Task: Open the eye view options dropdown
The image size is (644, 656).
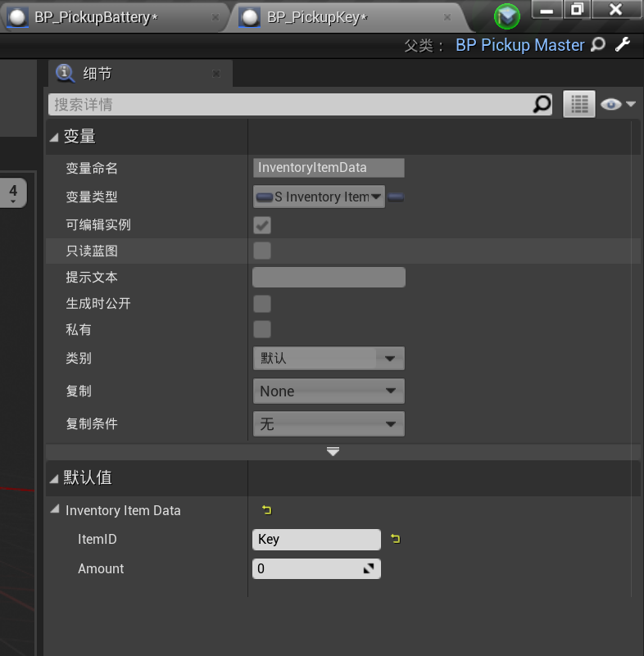Action: pyautogui.click(x=618, y=104)
